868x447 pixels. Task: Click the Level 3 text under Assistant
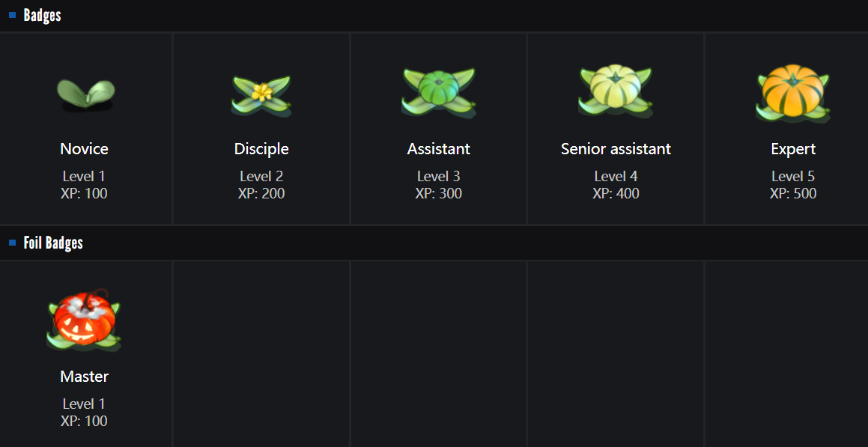tap(439, 176)
